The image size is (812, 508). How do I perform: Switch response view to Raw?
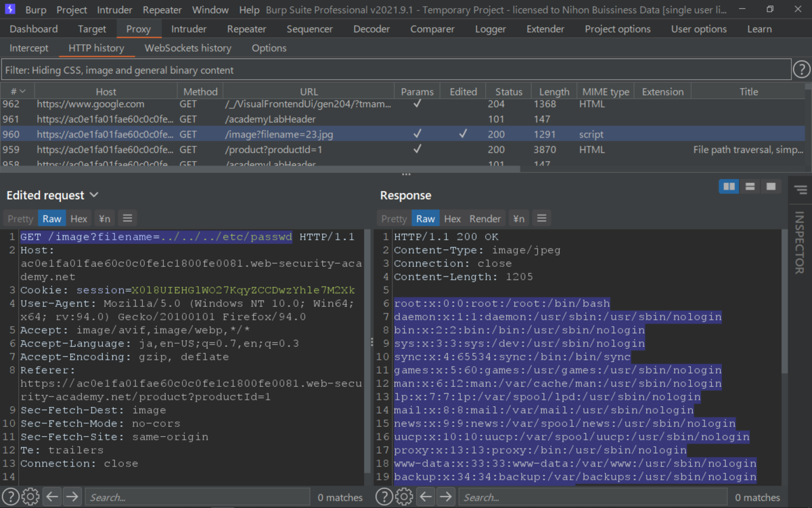[426, 218]
